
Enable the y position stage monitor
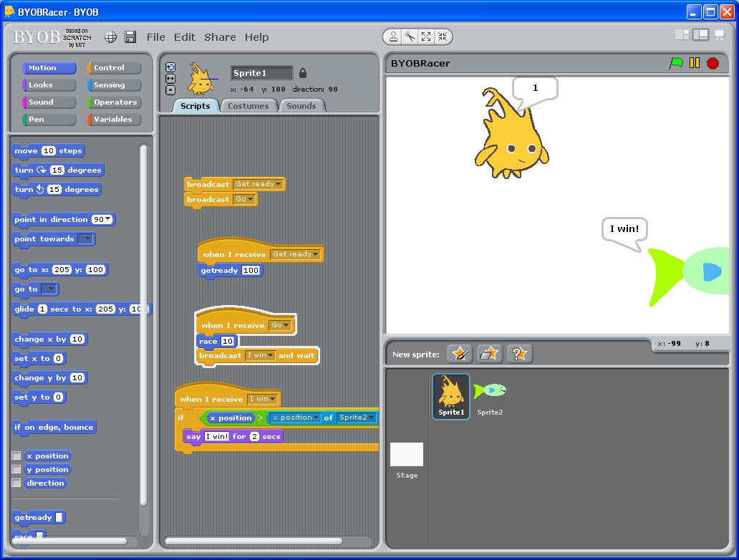(16, 470)
